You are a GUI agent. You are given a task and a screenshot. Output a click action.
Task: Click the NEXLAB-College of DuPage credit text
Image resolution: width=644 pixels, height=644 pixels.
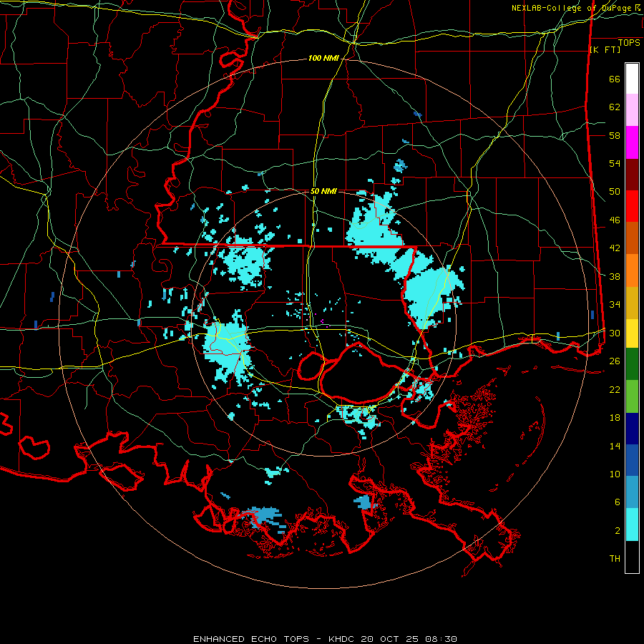pyautogui.click(x=575, y=8)
